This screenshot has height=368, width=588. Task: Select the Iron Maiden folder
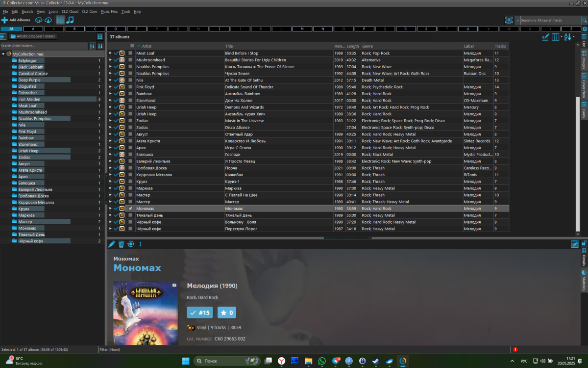(29, 99)
